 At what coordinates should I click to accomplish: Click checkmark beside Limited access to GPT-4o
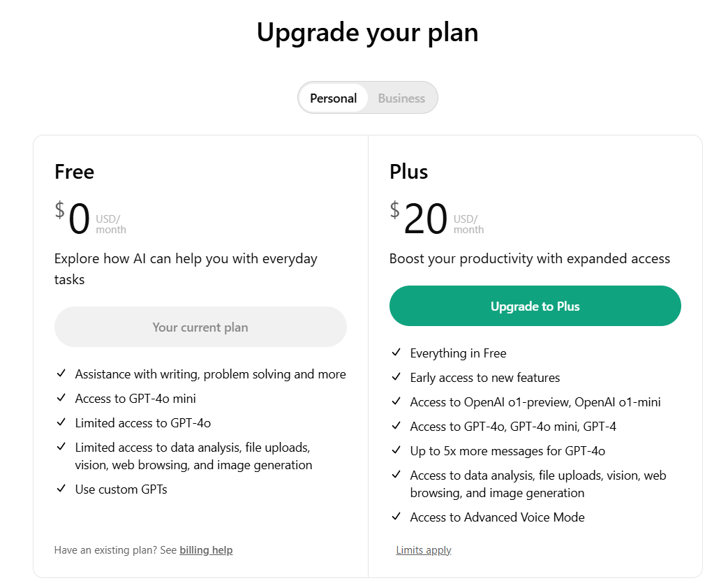(x=61, y=422)
